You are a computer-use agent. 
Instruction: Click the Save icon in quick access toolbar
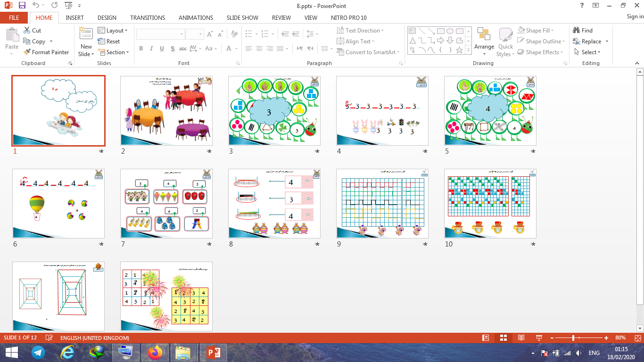coord(22,6)
